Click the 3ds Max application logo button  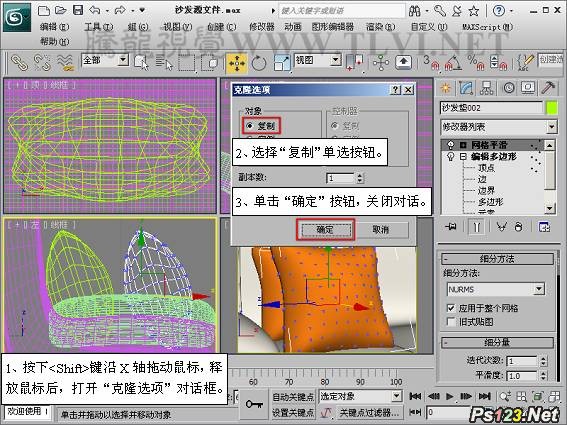(17, 17)
